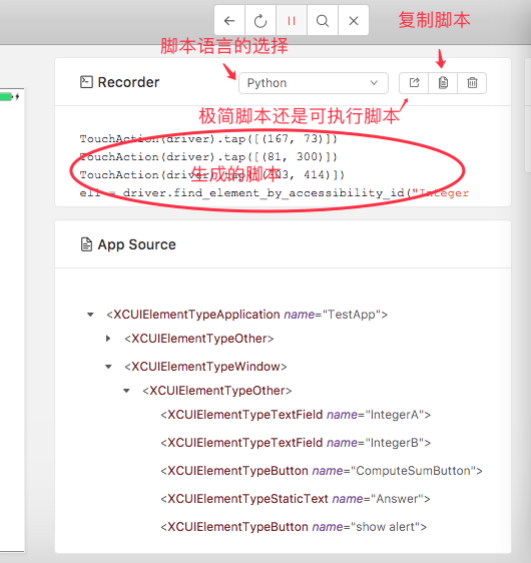The image size is (531, 563).
Task: Click the back arrow toolbar button
Action: (x=230, y=20)
